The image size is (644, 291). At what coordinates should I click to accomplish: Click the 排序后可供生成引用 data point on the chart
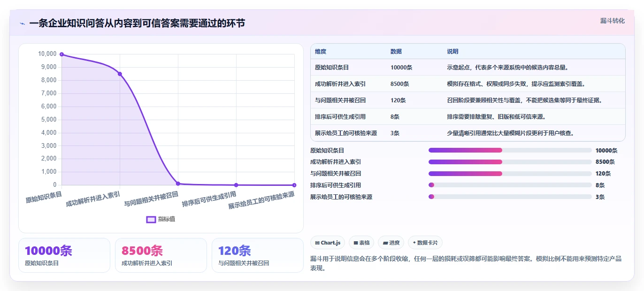236,185
